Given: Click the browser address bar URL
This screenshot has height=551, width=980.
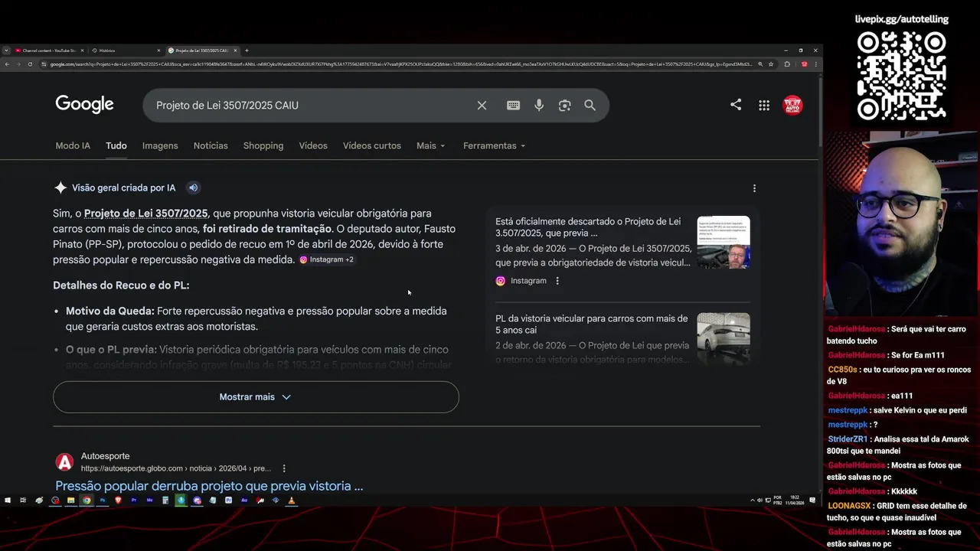Looking at the screenshot, I should tap(400, 64).
